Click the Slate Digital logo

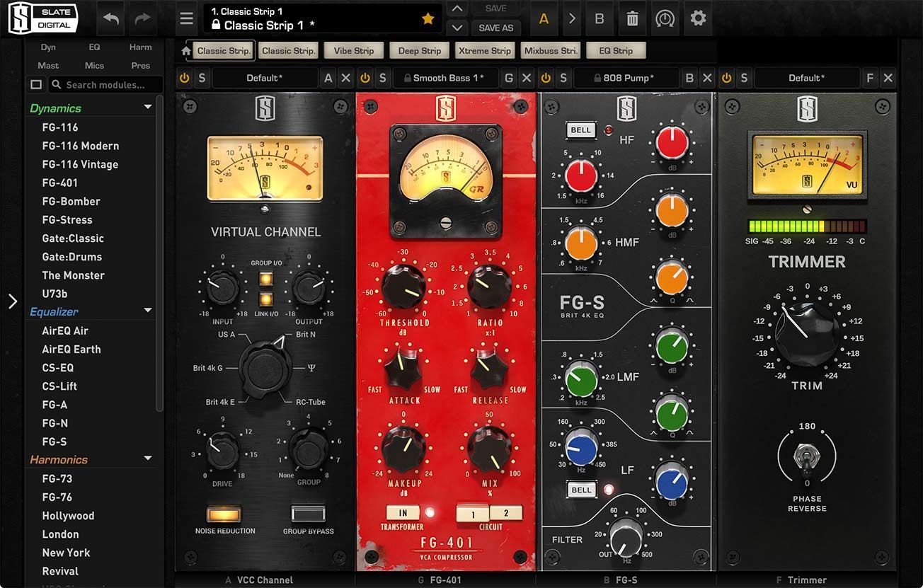[x=42, y=19]
